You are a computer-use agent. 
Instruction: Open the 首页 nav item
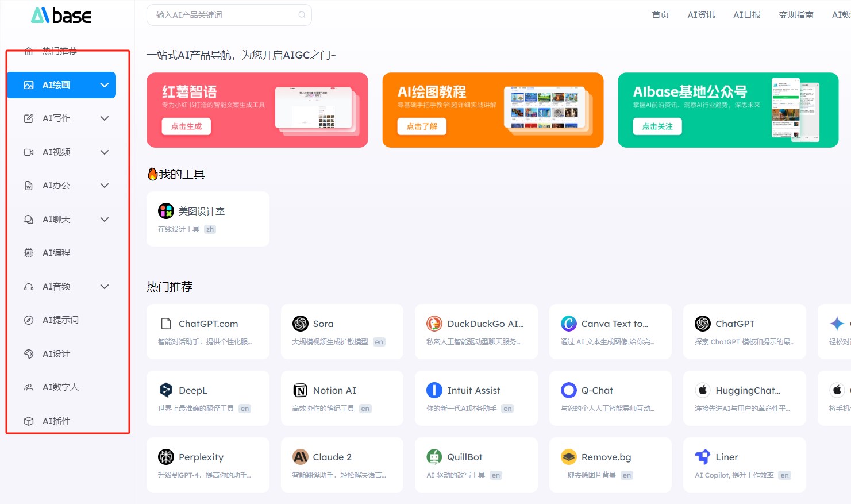[x=660, y=15]
